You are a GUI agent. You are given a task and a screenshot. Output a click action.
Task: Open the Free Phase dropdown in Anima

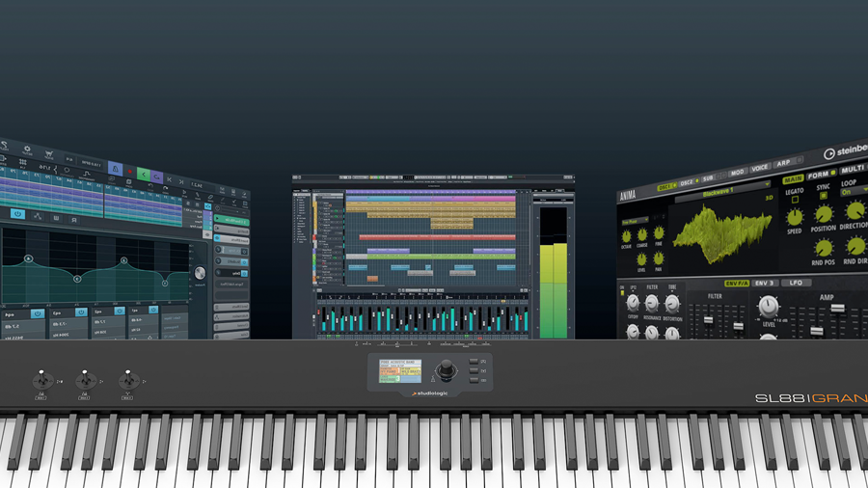tap(635, 221)
